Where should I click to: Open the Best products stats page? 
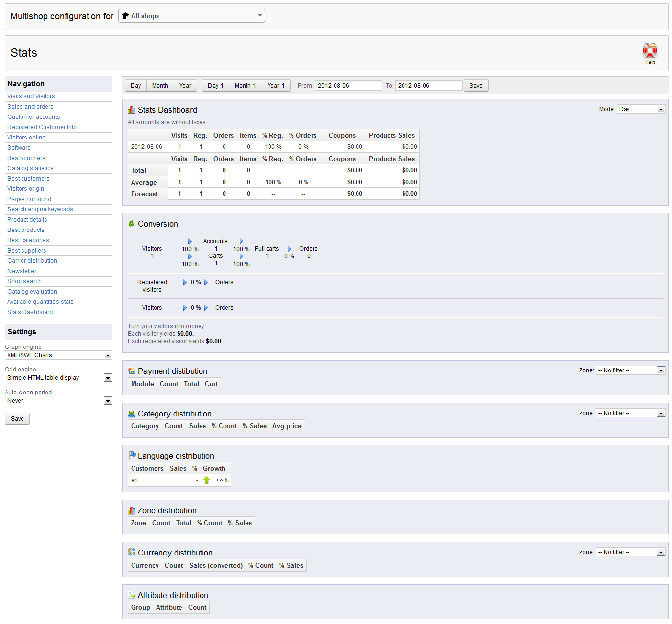point(25,230)
